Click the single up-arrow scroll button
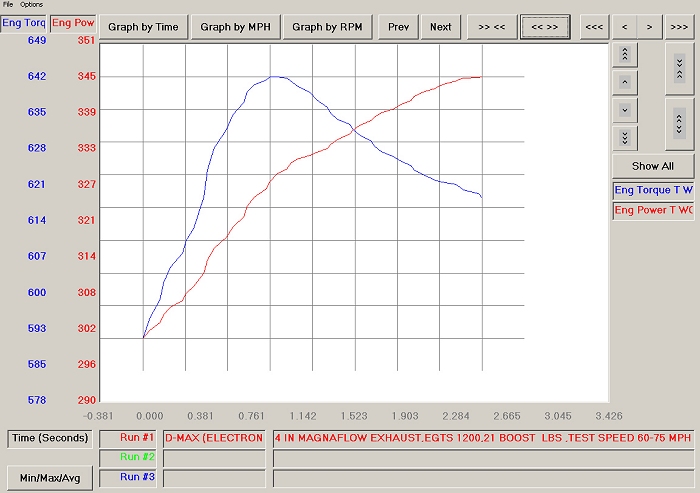700x493 pixels. point(625,82)
